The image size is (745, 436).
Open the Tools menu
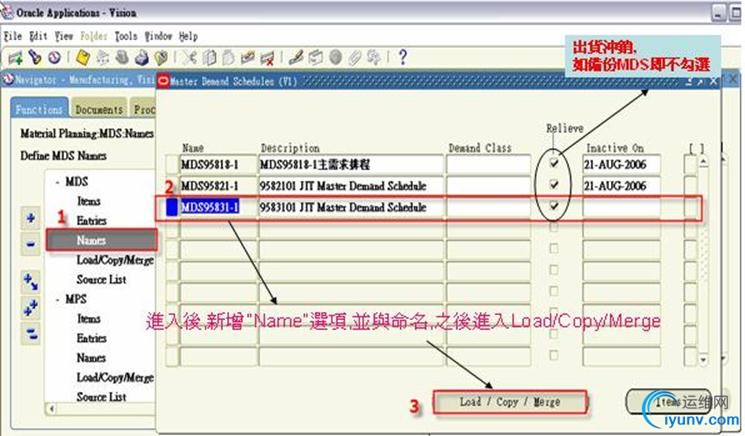(x=126, y=36)
